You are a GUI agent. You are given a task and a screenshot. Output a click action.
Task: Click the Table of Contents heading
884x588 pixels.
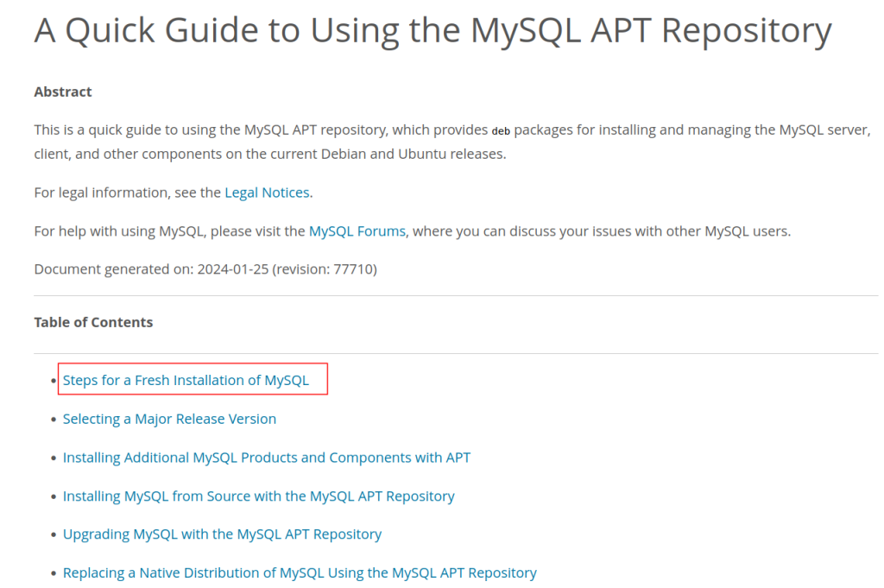pyautogui.click(x=93, y=322)
